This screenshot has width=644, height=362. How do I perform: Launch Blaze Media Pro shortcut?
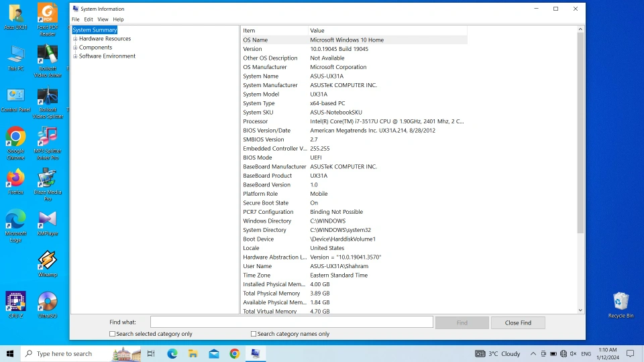point(48,184)
